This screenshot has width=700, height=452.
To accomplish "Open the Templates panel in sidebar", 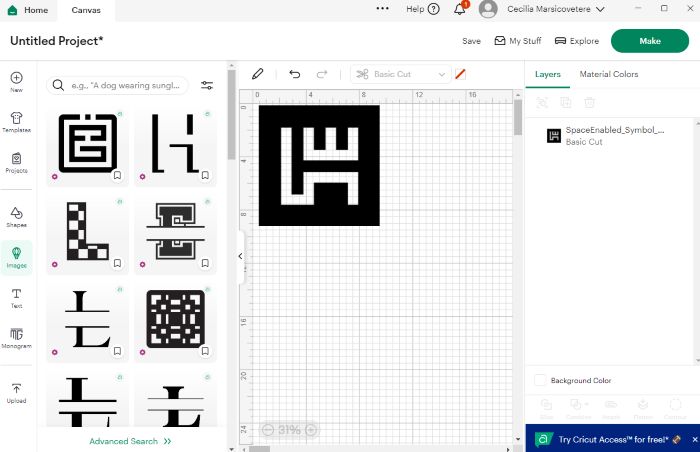I will (17, 122).
